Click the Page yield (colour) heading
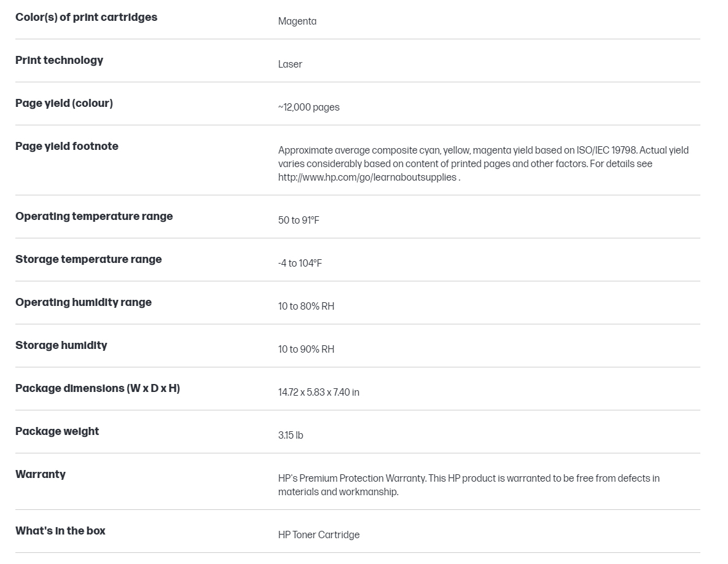 [64, 103]
